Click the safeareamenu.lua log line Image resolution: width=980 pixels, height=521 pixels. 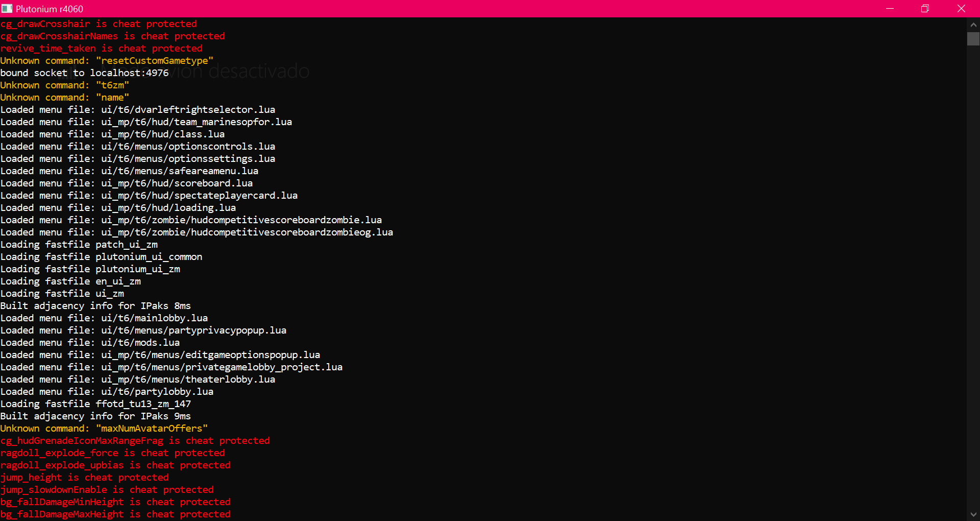pos(129,171)
